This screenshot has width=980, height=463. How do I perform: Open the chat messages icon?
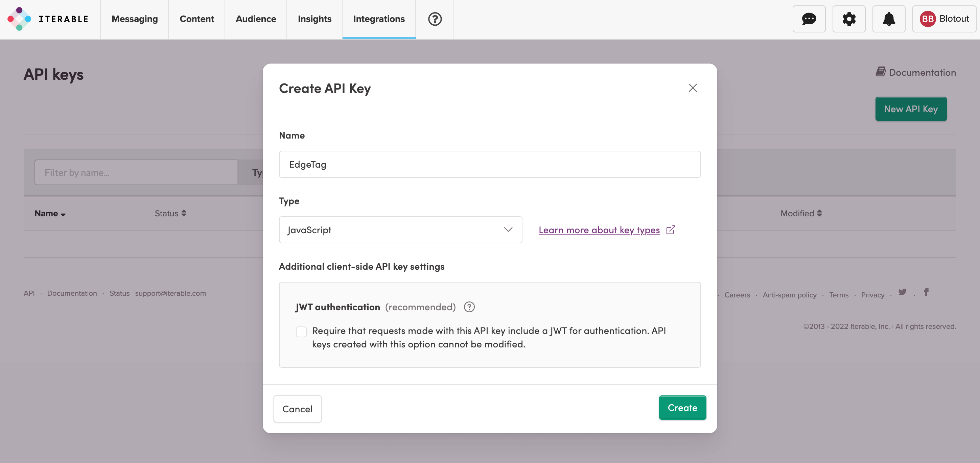pyautogui.click(x=809, y=19)
